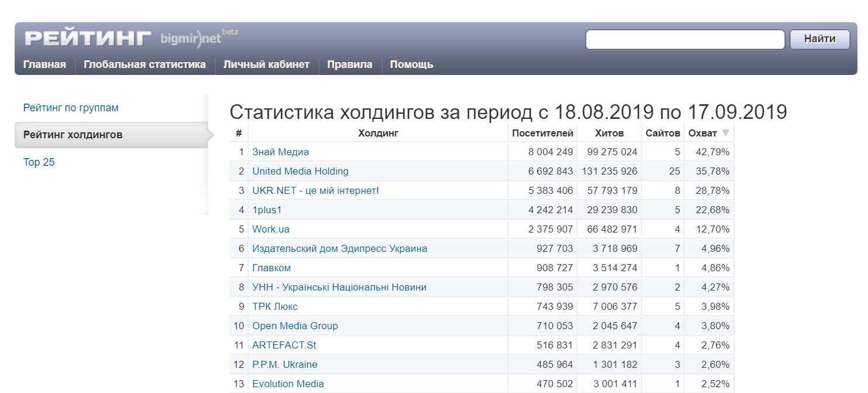Open Глобальная статистика menu item
Image resolution: width=868 pixels, height=393 pixels.
tap(145, 64)
